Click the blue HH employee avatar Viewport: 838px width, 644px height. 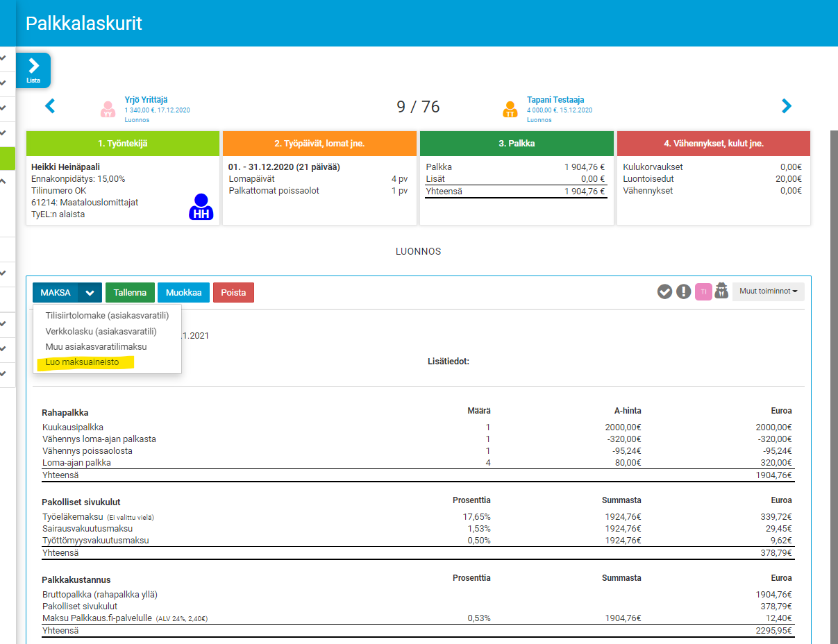point(201,207)
